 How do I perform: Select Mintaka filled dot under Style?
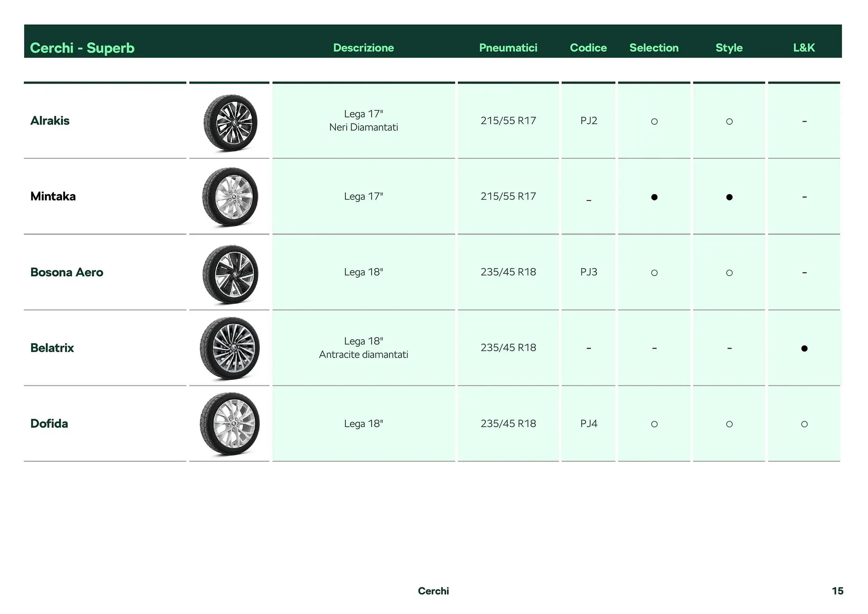click(x=729, y=197)
